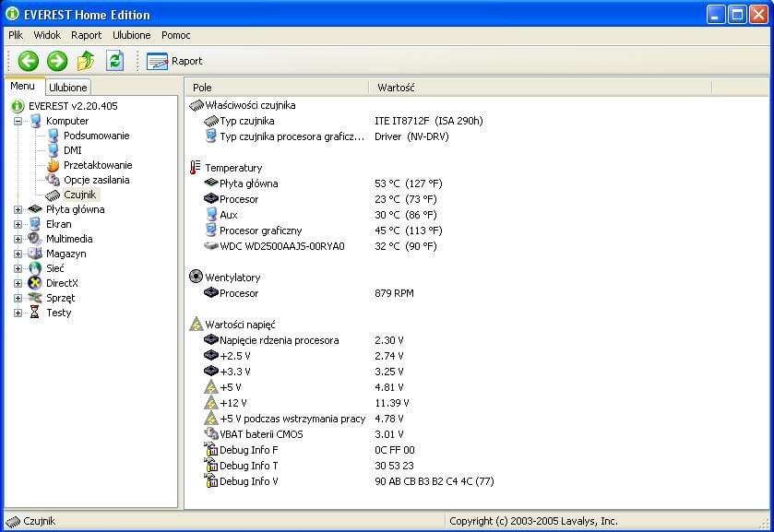Click the Testy hourglass icon
This screenshot has height=532, width=774.
[x=34, y=313]
